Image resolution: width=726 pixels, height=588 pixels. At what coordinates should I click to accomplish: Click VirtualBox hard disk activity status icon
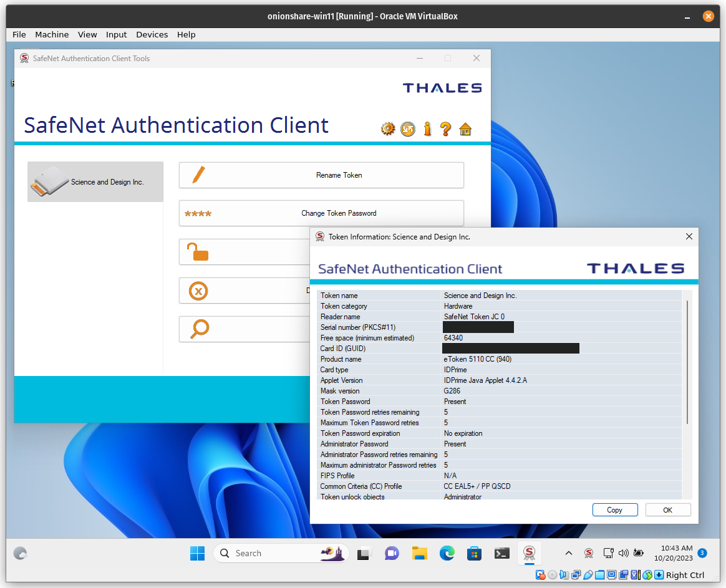(540, 575)
